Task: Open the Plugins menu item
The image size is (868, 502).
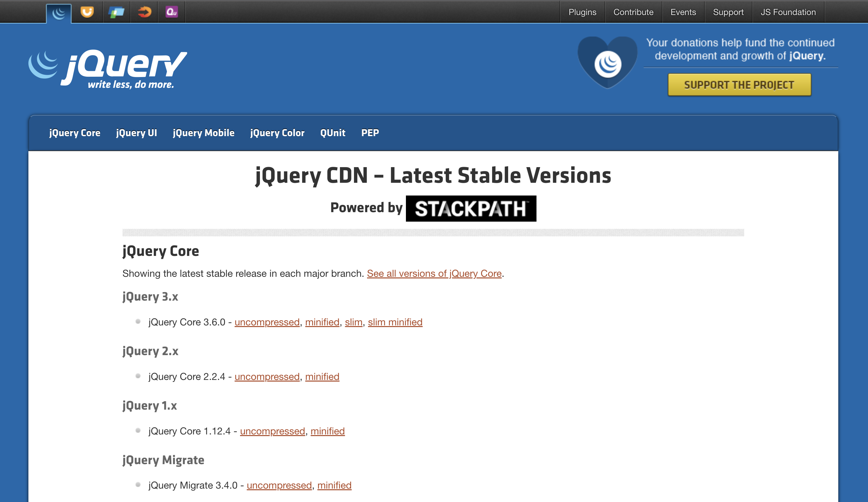Action: pos(583,12)
